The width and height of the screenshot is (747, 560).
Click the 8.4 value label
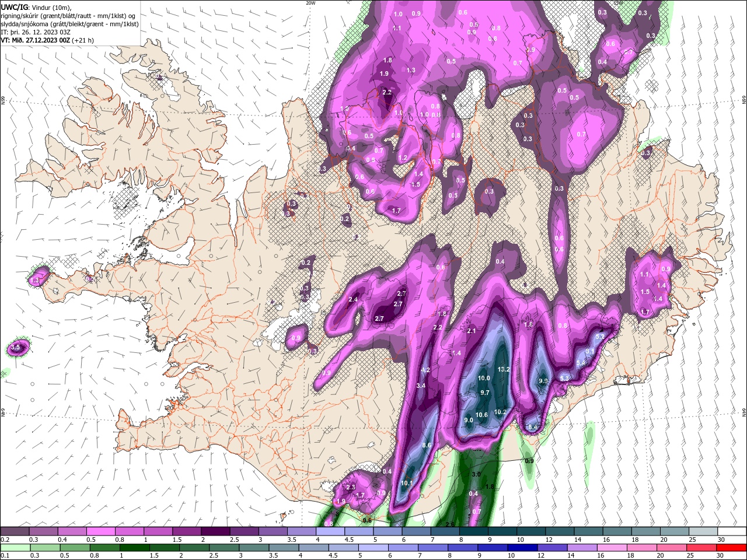[x=532, y=427]
